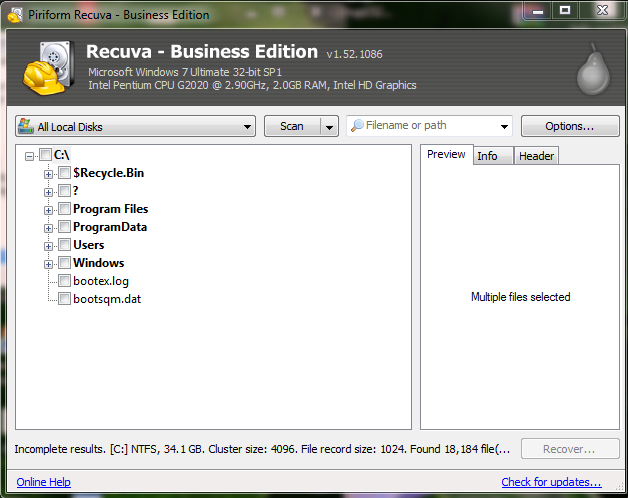
Task: Switch to the Info tab
Action: click(x=493, y=155)
